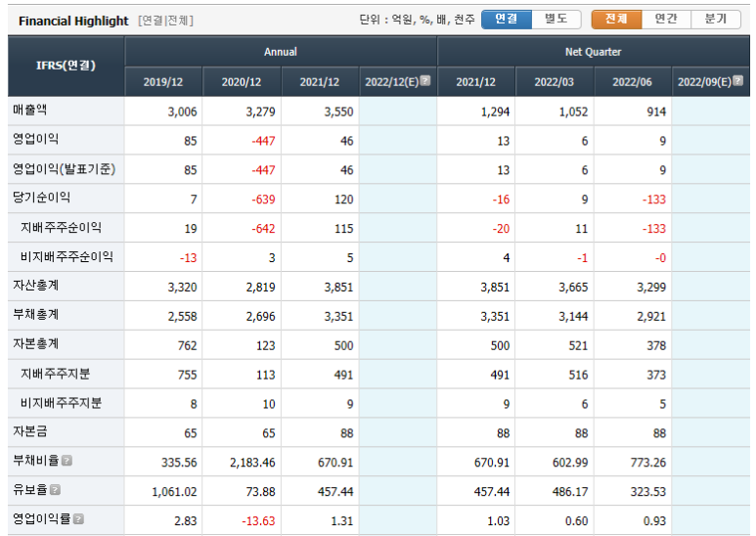Switch to the 연간 annual tab

point(666,20)
